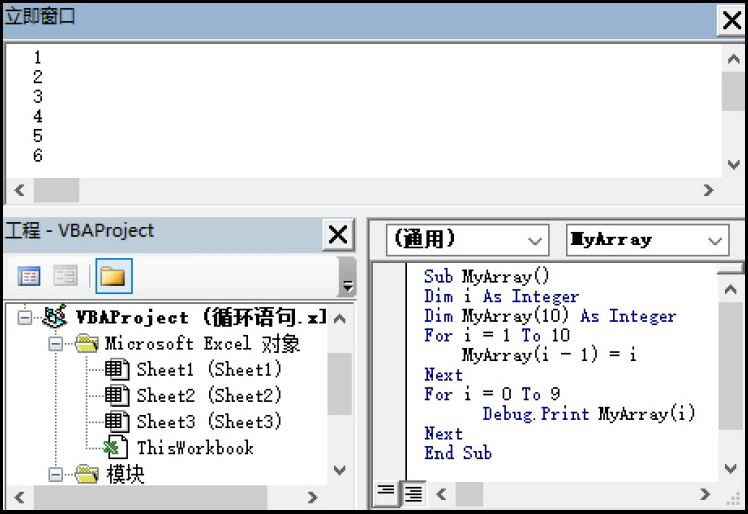748x514 pixels.
Task: Close the 工程 - VBAProject panel
Action: (x=339, y=235)
